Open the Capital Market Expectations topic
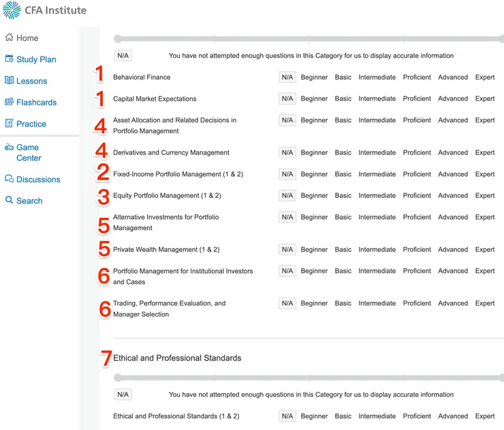This screenshot has height=430, width=504. pos(155,99)
